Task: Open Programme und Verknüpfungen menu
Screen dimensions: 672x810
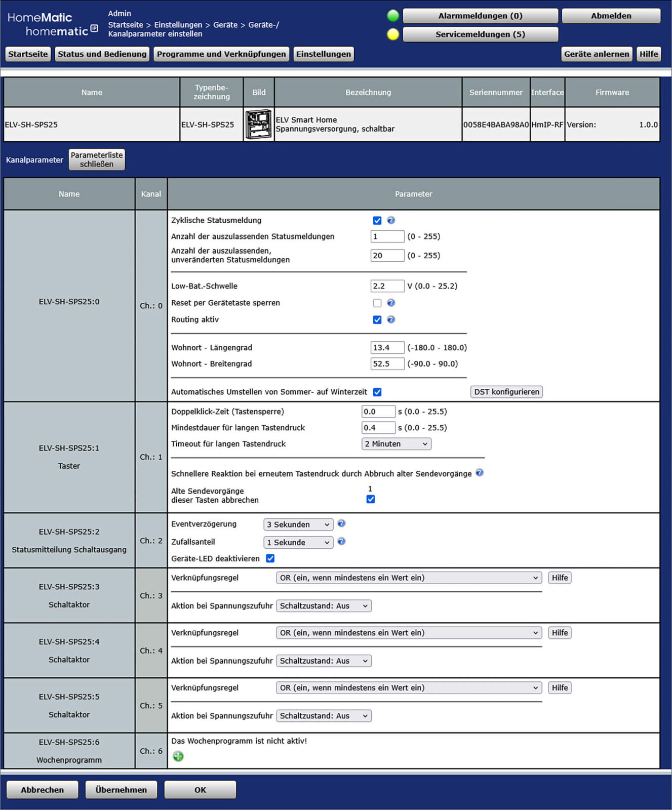Action: tap(221, 54)
